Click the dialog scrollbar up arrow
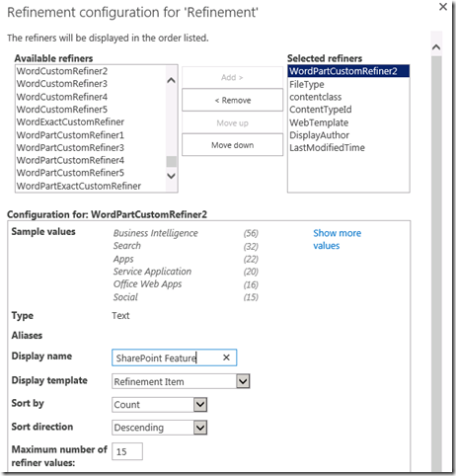The width and height of the screenshot is (456, 476). coord(436,47)
